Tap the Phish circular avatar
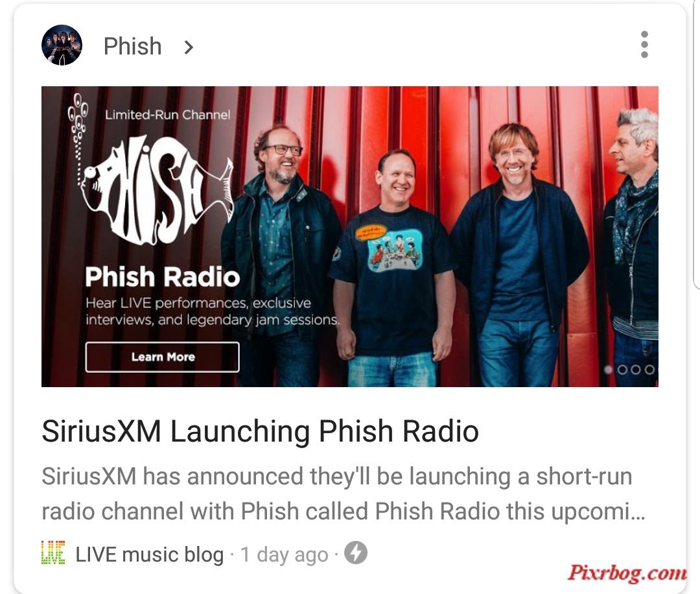700x594 pixels. click(x=62, y=45)
